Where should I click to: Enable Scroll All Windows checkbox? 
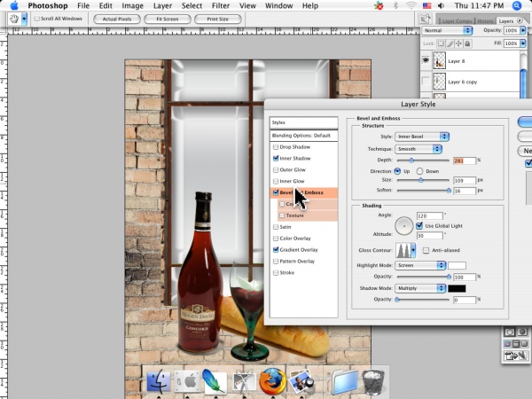(37, 19)
